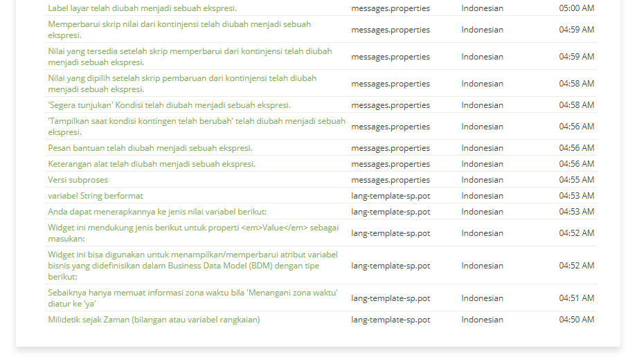Select Indonesian in the 'Label layar' row

(482, 8)
